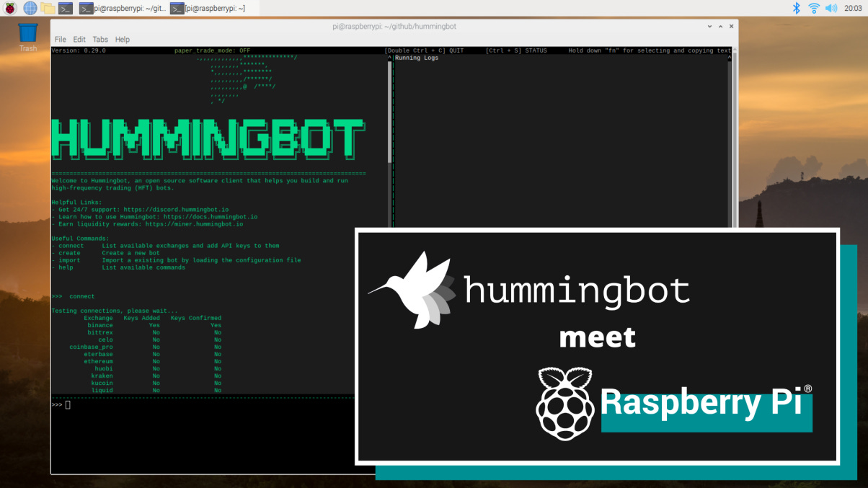Click the pi@raspberrypi: ~/github/hummingbot window title
Screen dimensions: 868x488
[394, 27]
